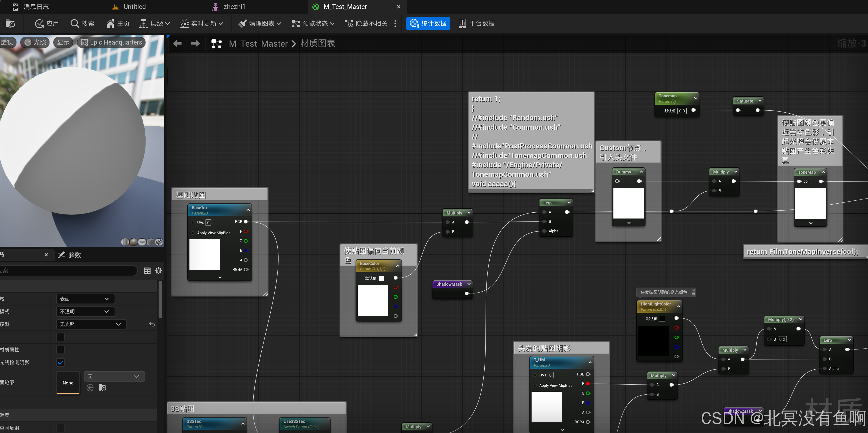Image resolution: width=868 pixels, height=433 pixels.
Task: Switch to the zhezhi1 tab
Action: coord(234,7)
